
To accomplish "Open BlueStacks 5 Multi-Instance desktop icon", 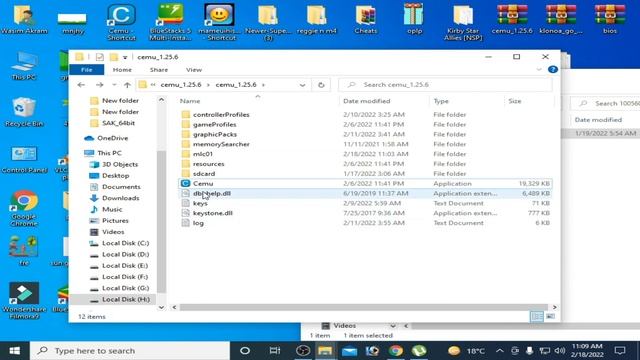I will click(x=170, y=22).
